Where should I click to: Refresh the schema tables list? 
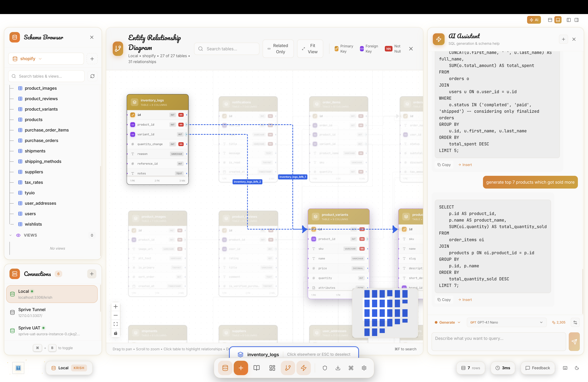pyautogui.click(x=92, y=76)
